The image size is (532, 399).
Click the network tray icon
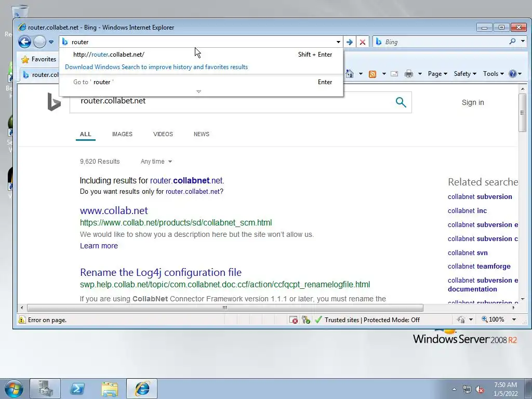click(467, 389)
